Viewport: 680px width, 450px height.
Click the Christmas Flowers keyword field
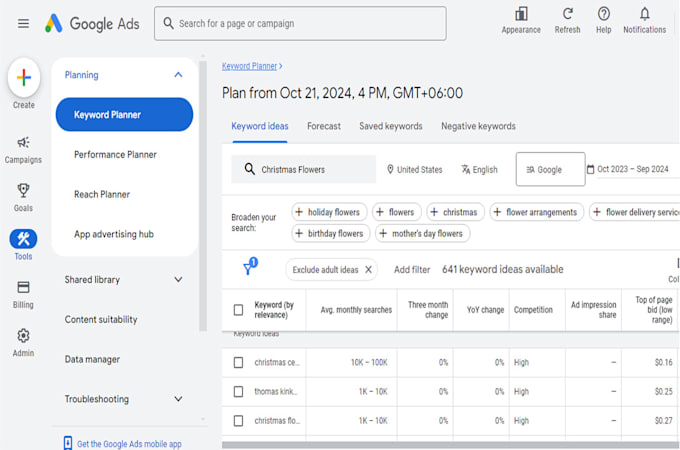click(304, 169)
